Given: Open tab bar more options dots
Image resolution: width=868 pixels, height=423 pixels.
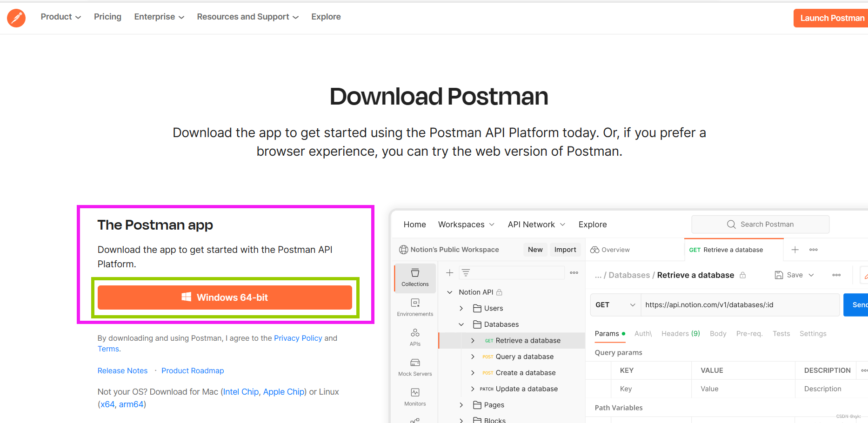Looking at the screenshot, I should click(x=814, y=250).
